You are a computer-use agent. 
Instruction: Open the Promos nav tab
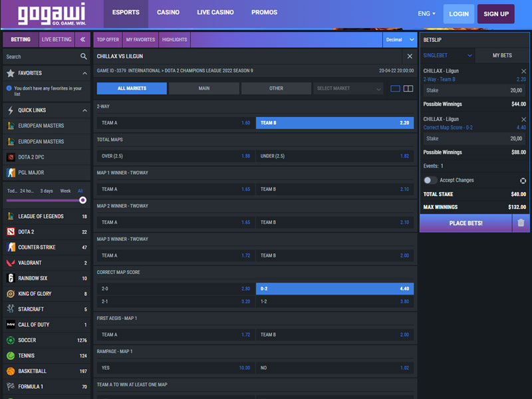pos(264,13)
